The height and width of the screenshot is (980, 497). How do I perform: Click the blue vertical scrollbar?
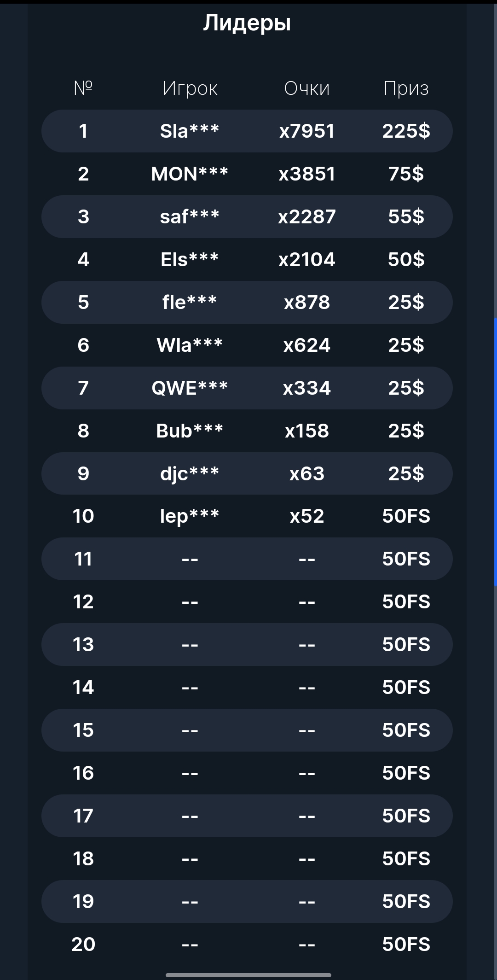495,451
